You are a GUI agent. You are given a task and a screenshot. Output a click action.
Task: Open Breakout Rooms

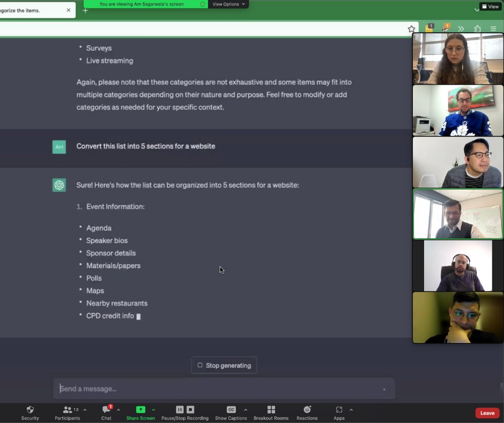coord(271,413)
